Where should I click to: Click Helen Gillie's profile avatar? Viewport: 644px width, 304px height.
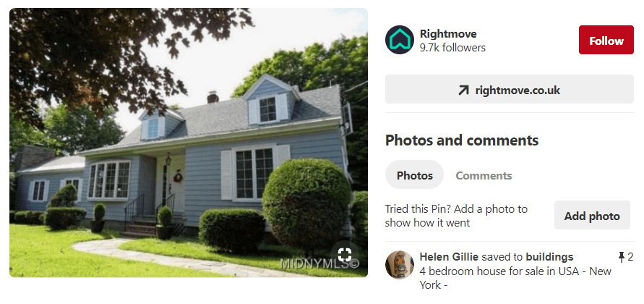click(400, 264)
